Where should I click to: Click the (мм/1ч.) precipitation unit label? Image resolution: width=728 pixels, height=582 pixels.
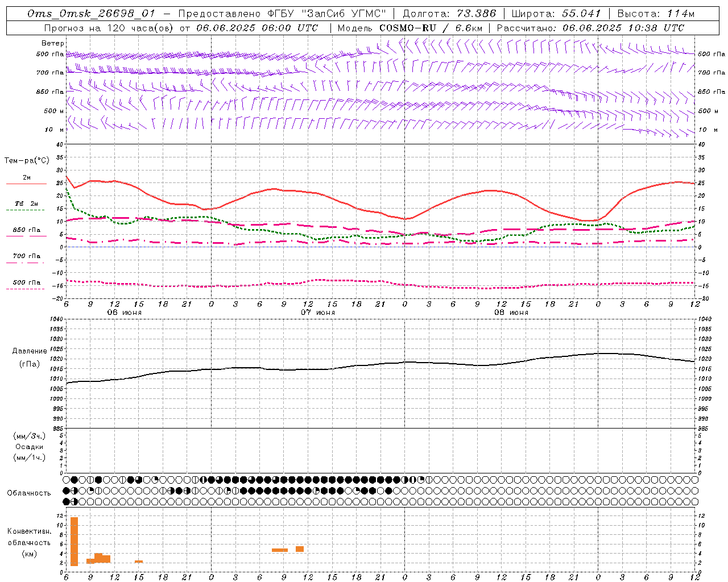click(x=30, y=458)
